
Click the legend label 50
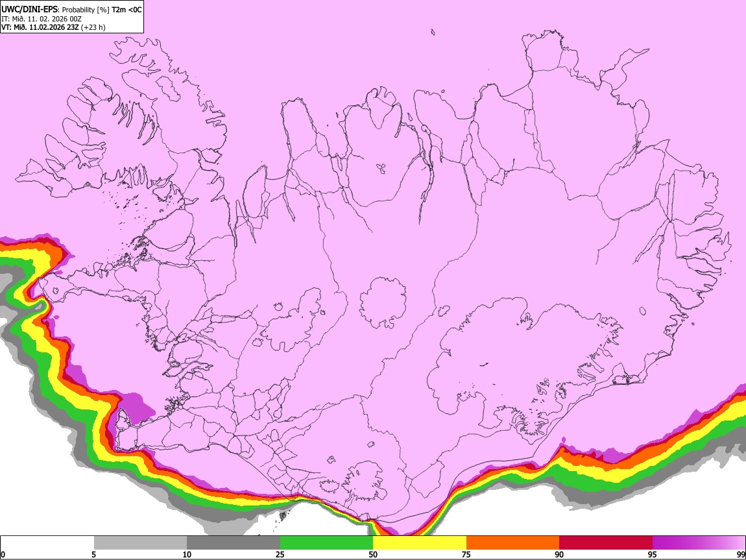(373, 554)
